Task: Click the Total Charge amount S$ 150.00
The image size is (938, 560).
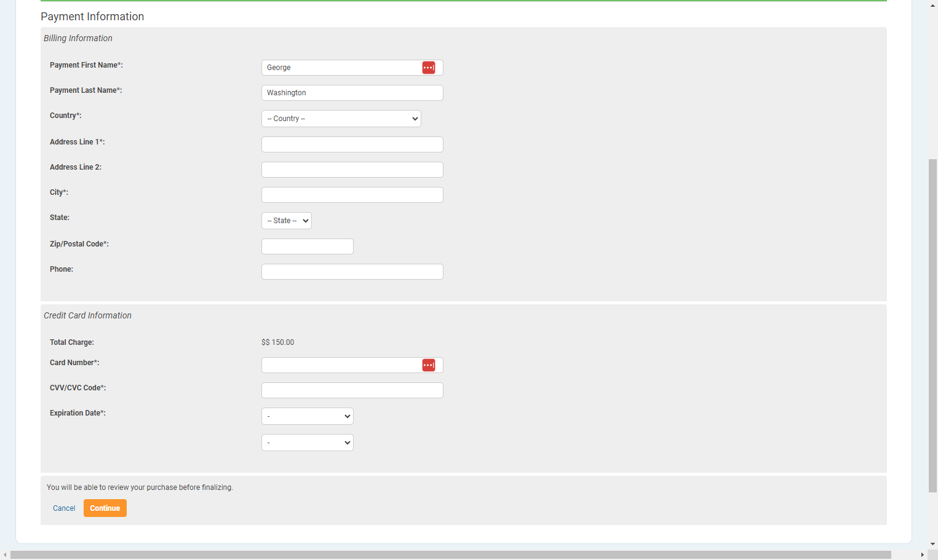Action: click(278, 342)
